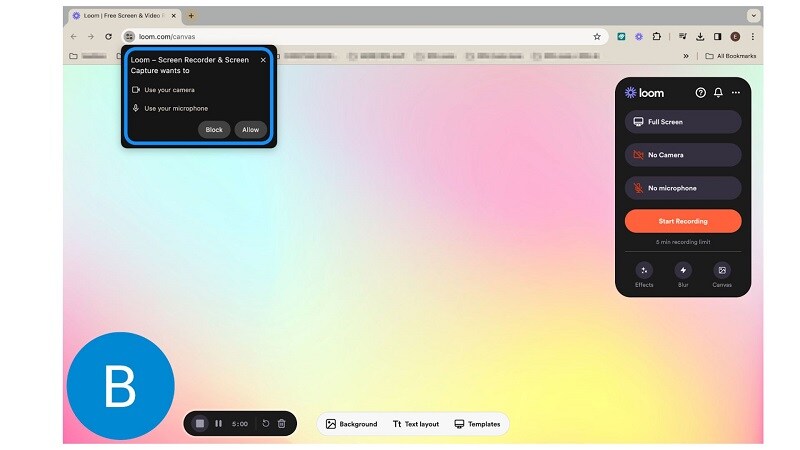Reload the loom.com page

[108, 37]
